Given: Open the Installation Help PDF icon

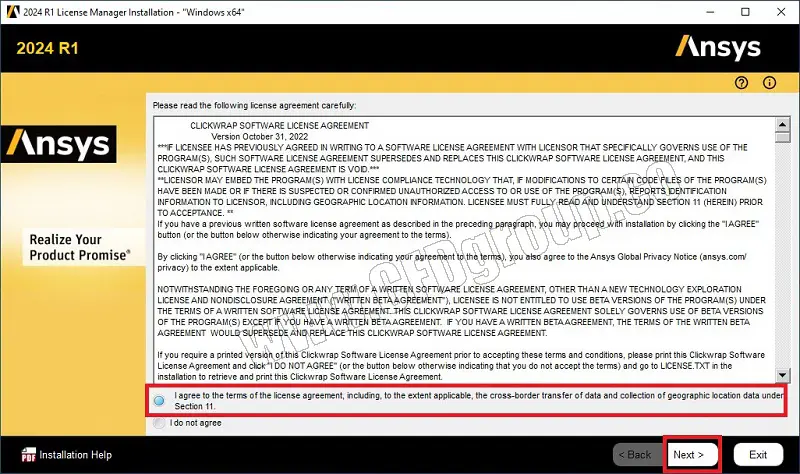Looking at the screenshot, I should click(x=29, y=454).
